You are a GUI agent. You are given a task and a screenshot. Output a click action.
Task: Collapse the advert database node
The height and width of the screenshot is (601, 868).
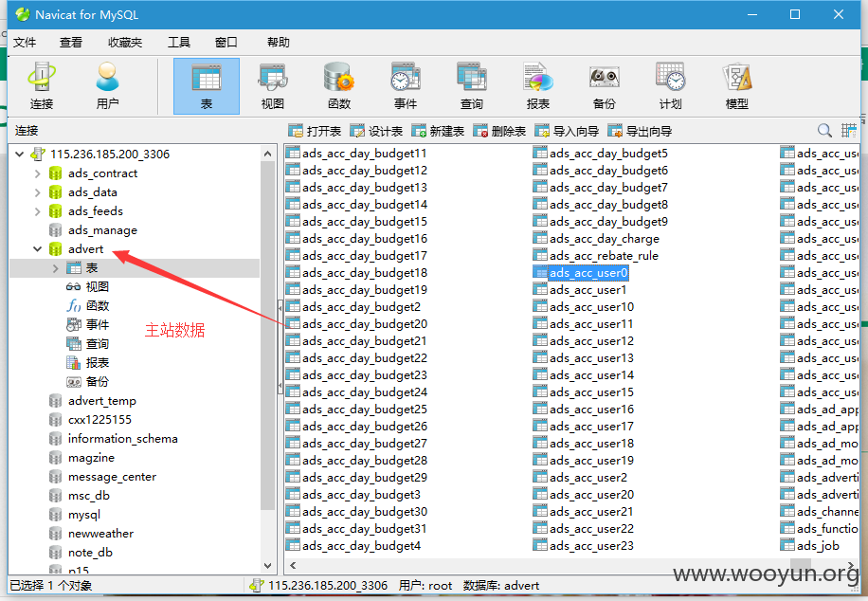(x=37, y=249)
